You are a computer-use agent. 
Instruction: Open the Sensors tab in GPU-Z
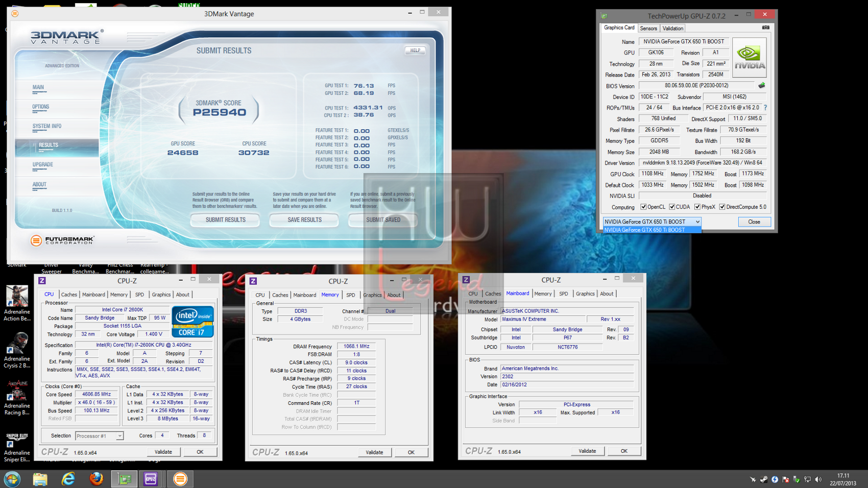pyautogui.click(x=648, y=29)
